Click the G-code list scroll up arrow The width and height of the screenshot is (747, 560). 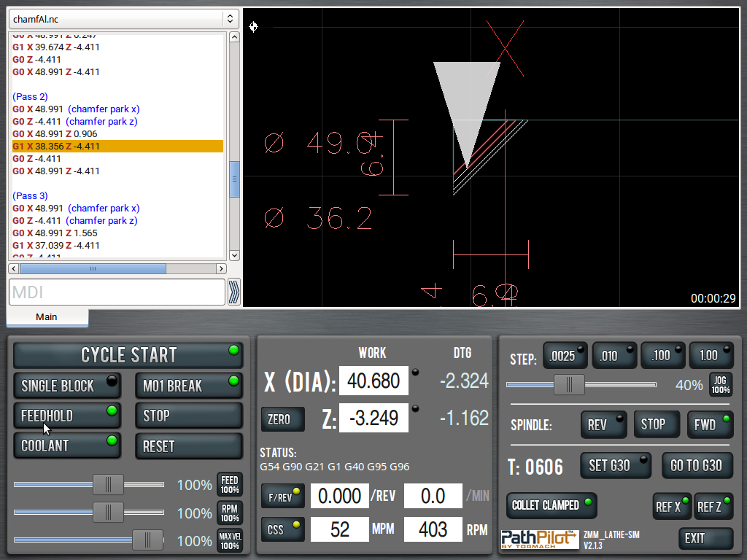tap(234, 37)
